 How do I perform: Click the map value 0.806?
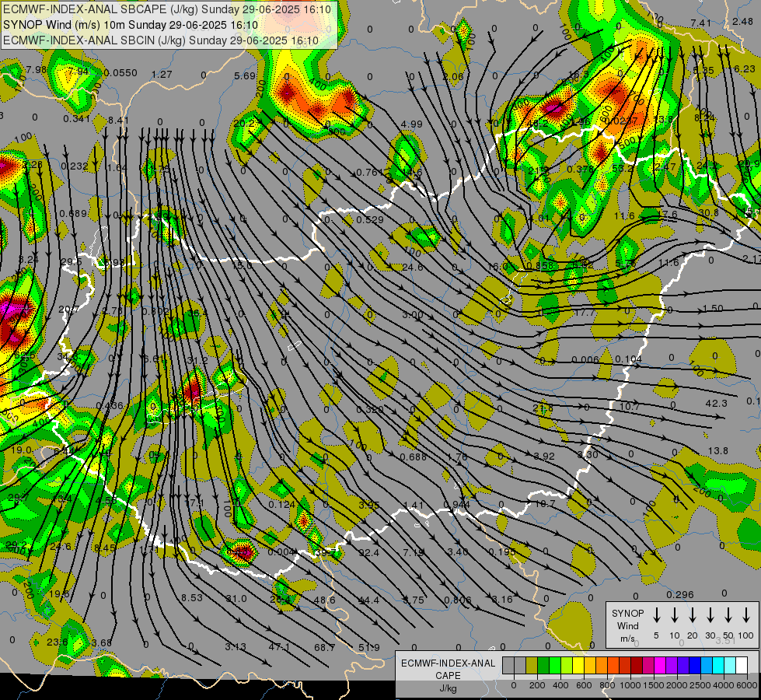(x=458, y=600)
